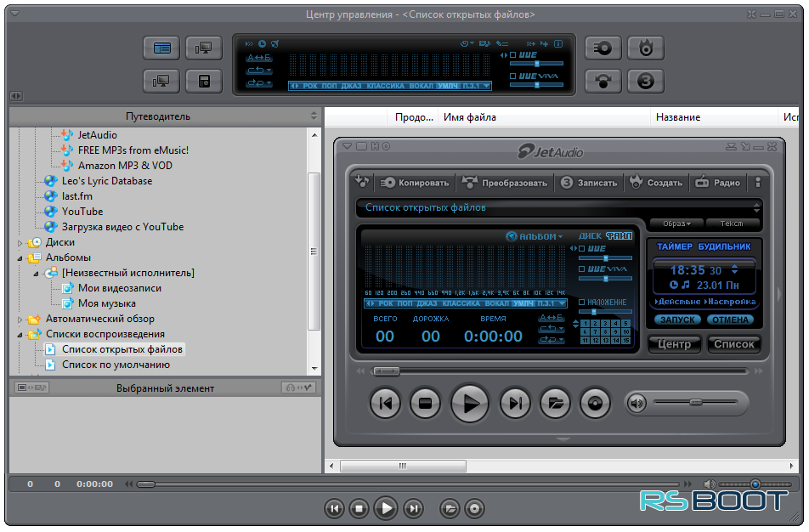Click the info icon in control center display
Viewport: 809px width, 532px height.
pyautogui.click(x=558, y=44)
